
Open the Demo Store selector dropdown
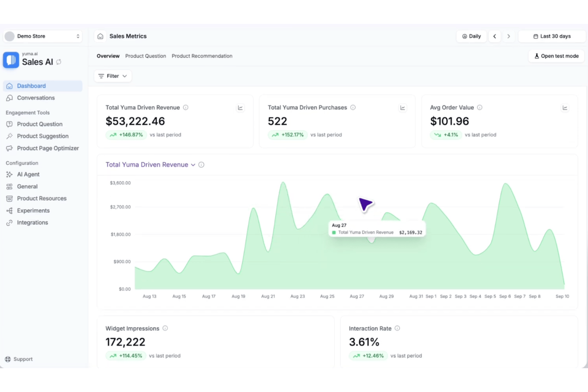point(43,36)
